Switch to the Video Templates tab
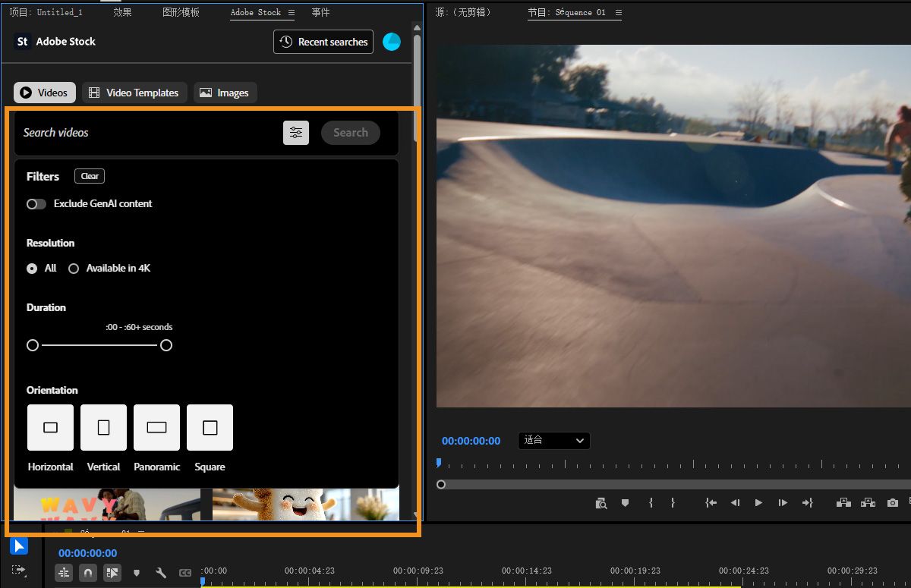The height and width of the screenshot is (588, 911). 134,92
